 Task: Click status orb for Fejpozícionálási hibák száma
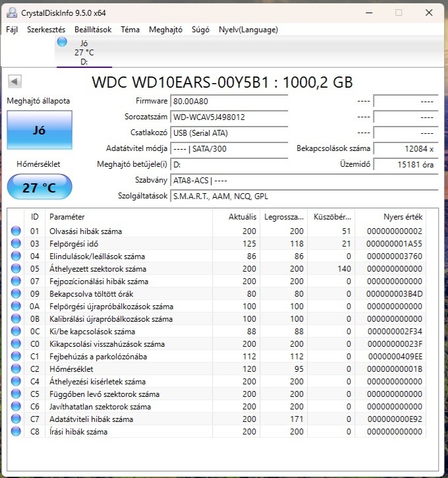[16, 281]
